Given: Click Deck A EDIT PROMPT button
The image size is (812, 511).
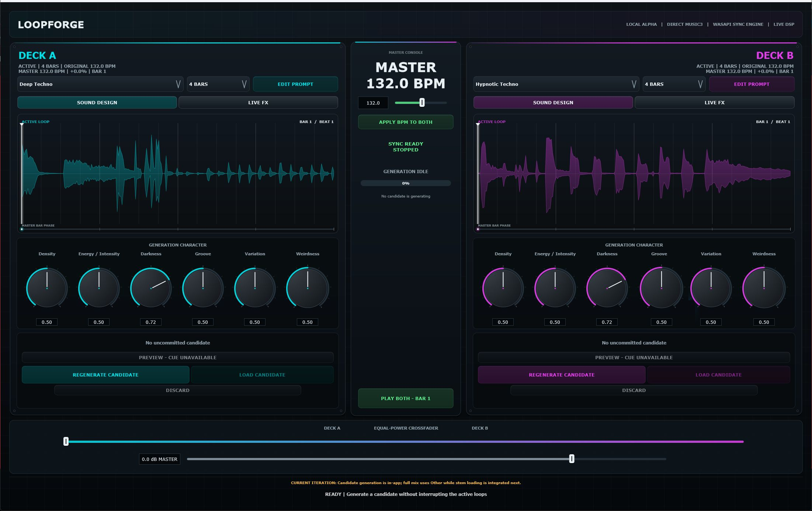Looking at the screenshot, I should (x=295, y=84).
